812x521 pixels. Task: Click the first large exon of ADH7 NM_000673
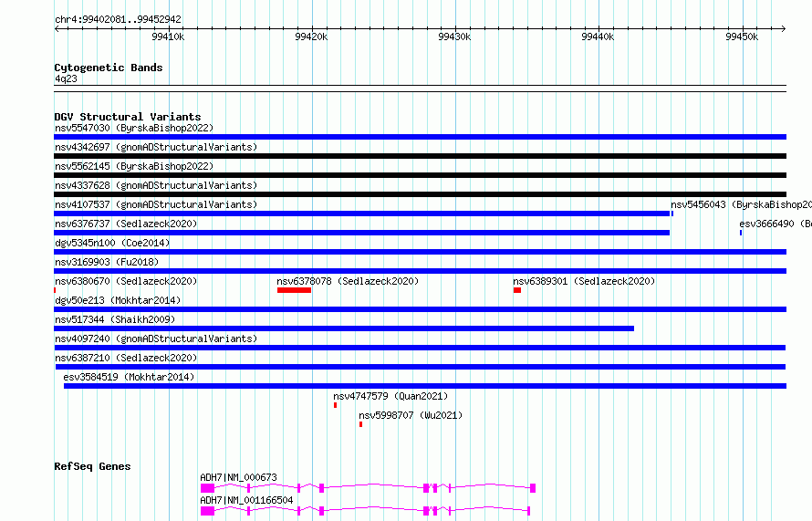(208, 488)
